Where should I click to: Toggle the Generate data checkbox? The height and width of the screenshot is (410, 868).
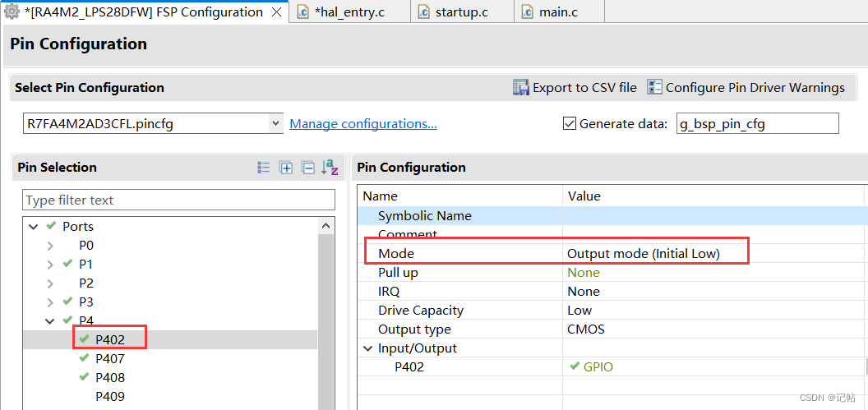(569, 124)
